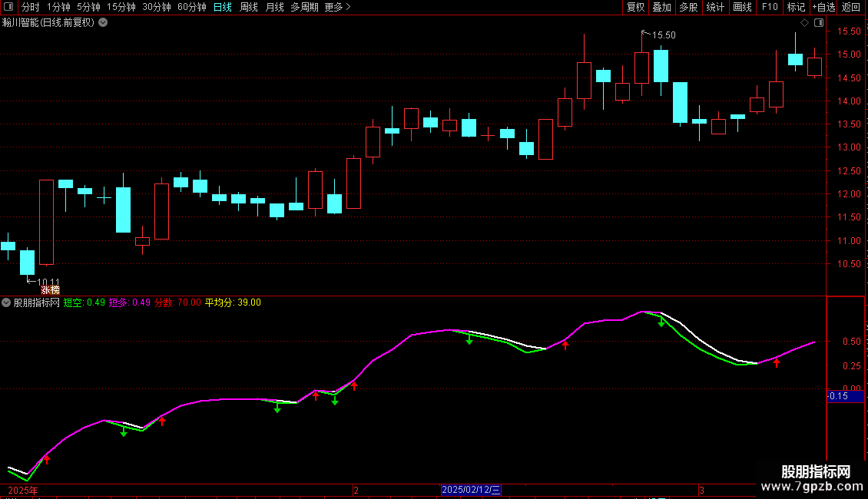Expand the 股朋指标网 indicator dropdown
The image size is (868, 499).
[x=6, y=302]
